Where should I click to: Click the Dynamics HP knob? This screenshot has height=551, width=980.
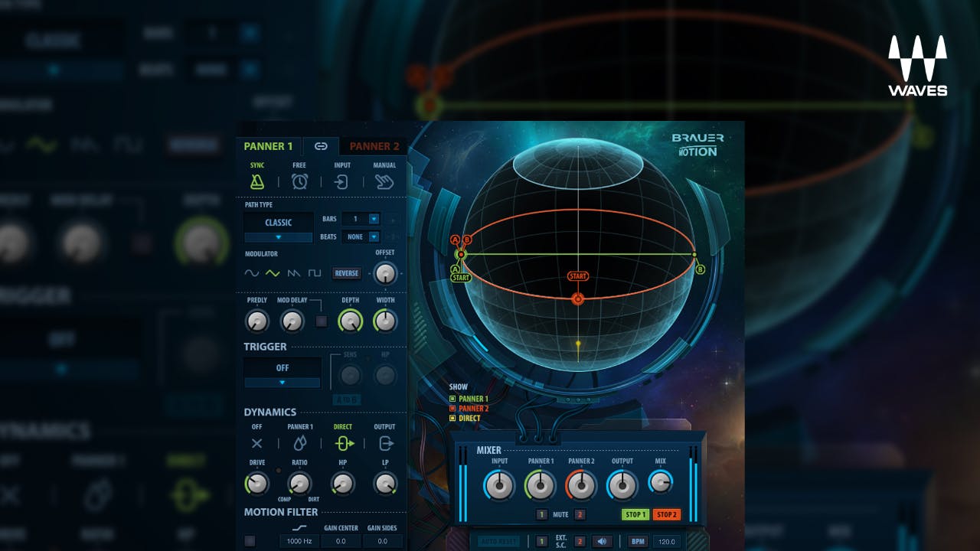tap(343, 484)
